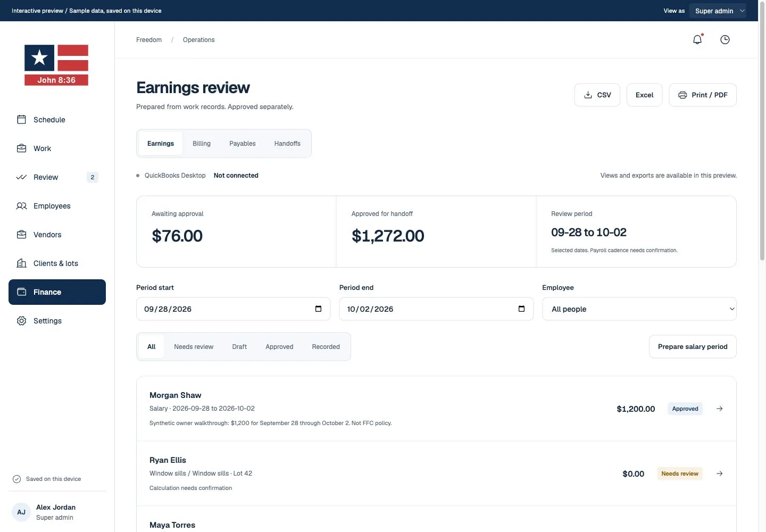Viewport: 766px width, 532px height.
Task: Click the Awaiting approval $76.00 value
Action: [177, 236]
